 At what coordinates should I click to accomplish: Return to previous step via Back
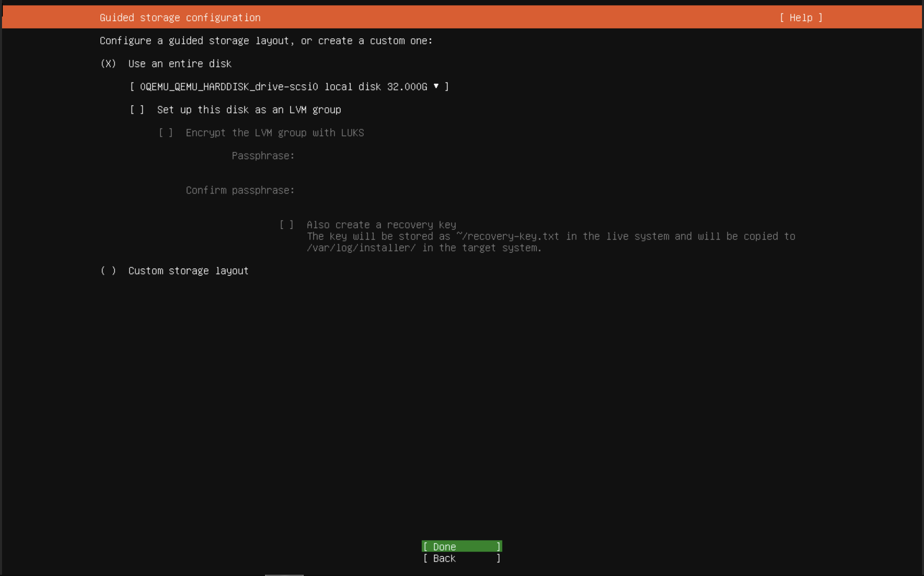point(462,559)
